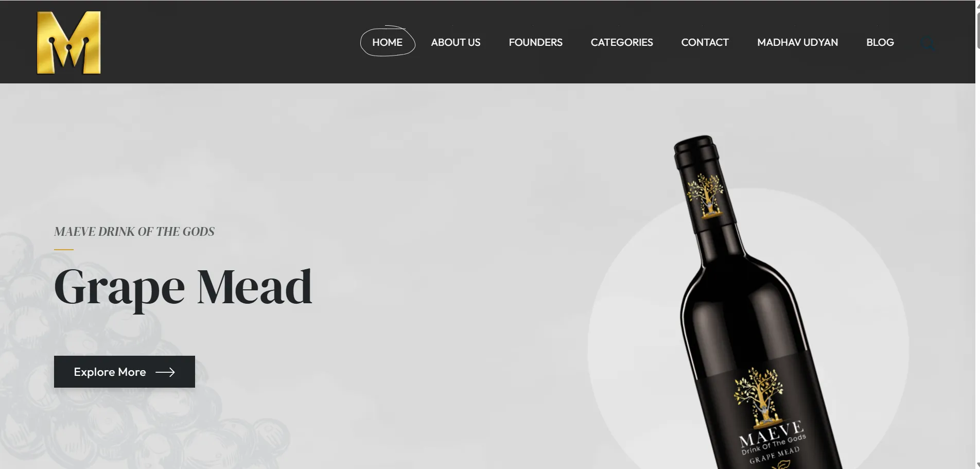Click the Explore More button
Screen dimensions: 980x469
click(x=125, y=372)
